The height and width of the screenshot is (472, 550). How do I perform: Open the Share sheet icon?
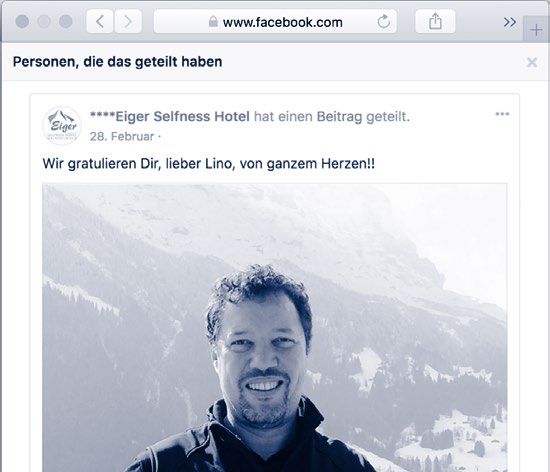435,22
